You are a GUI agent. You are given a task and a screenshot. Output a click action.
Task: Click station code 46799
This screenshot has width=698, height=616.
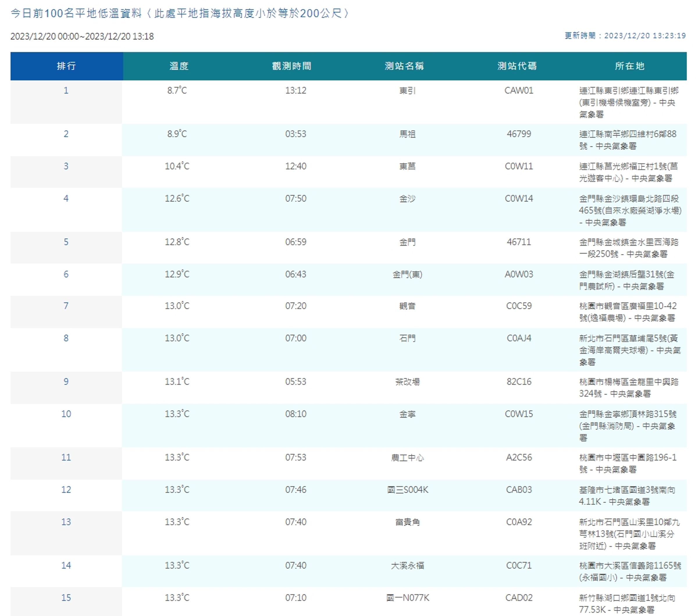(x=519, y=134)
